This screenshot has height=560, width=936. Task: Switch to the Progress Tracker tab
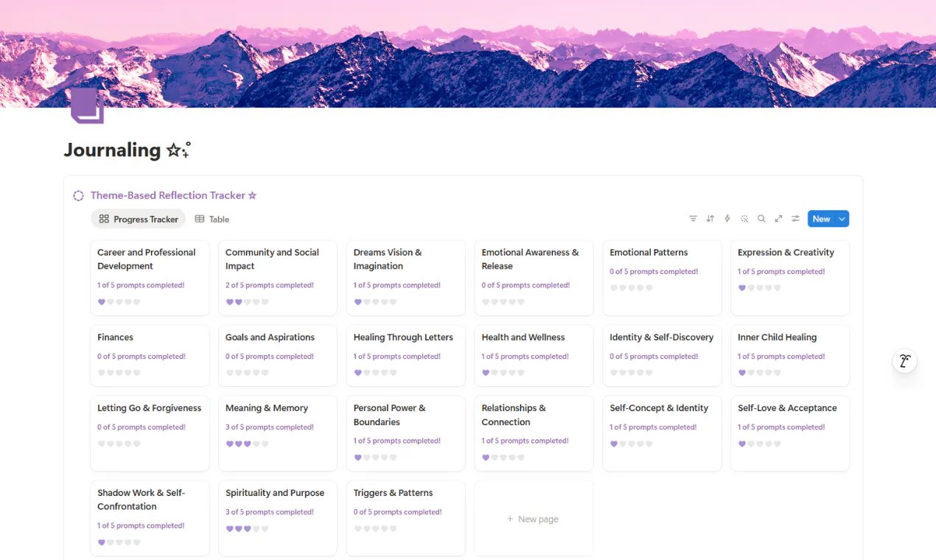click(139, 219)
